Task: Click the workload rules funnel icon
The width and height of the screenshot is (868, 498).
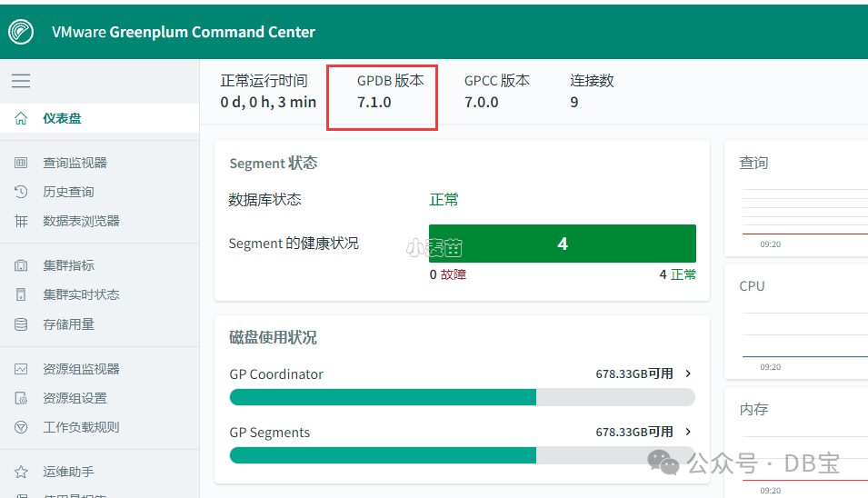Action: 21,427
